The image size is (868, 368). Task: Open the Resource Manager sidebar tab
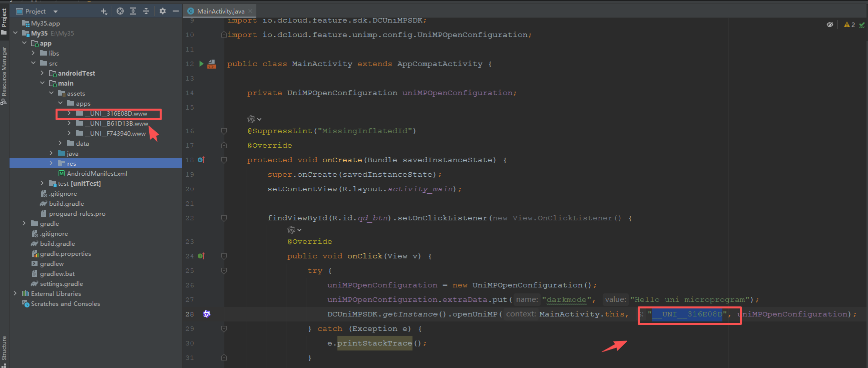(x=4, y=76)
